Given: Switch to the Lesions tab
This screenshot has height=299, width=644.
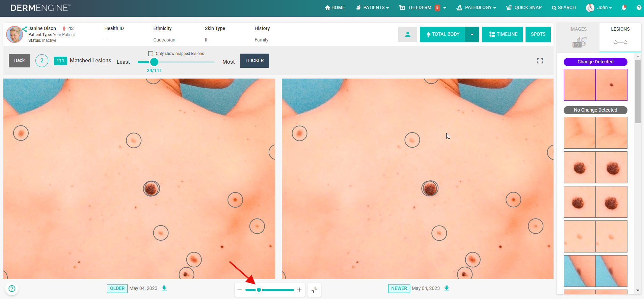Looking at the screenshot, I should point(620,37).
